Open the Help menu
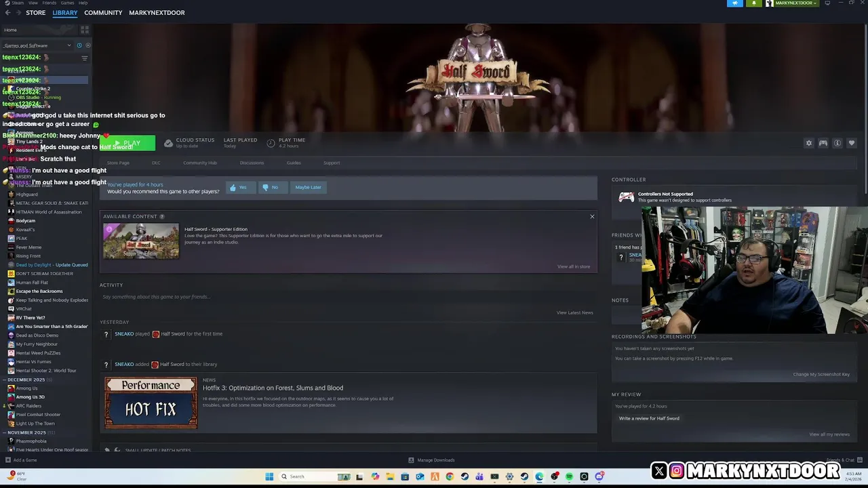The width and height of the screenshot is (868, 488). 83,3
